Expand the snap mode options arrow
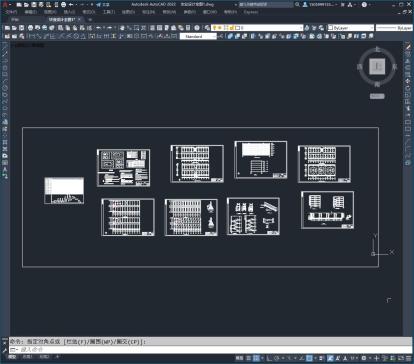The image size is (414, 364). click(x=261, y=358)
